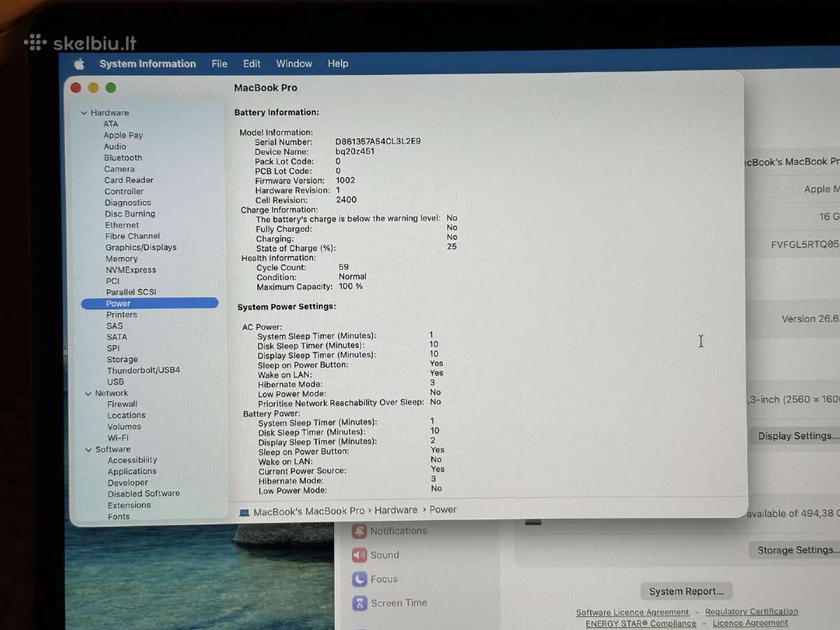Open the Software Licence Agreement link
840x630 pixels.
tap(632, 612)
